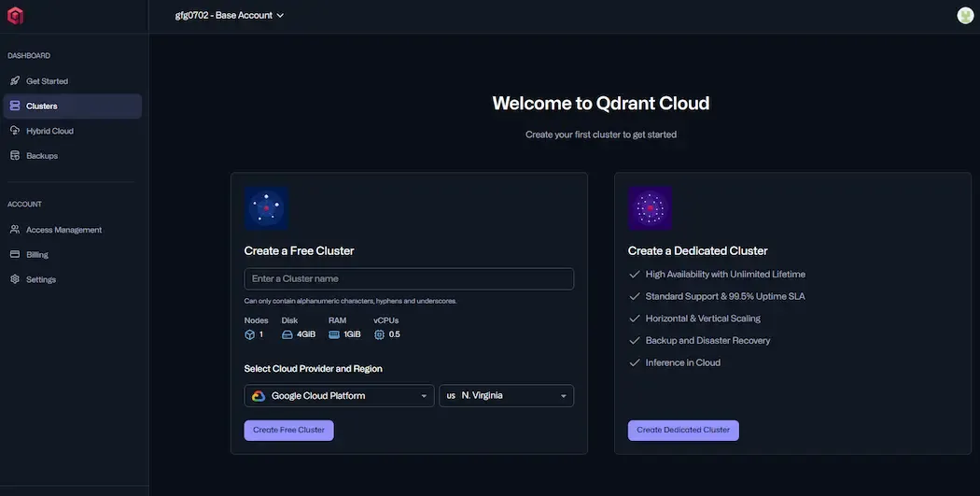Click the Create Free Cluster button

tap(288, 431)
